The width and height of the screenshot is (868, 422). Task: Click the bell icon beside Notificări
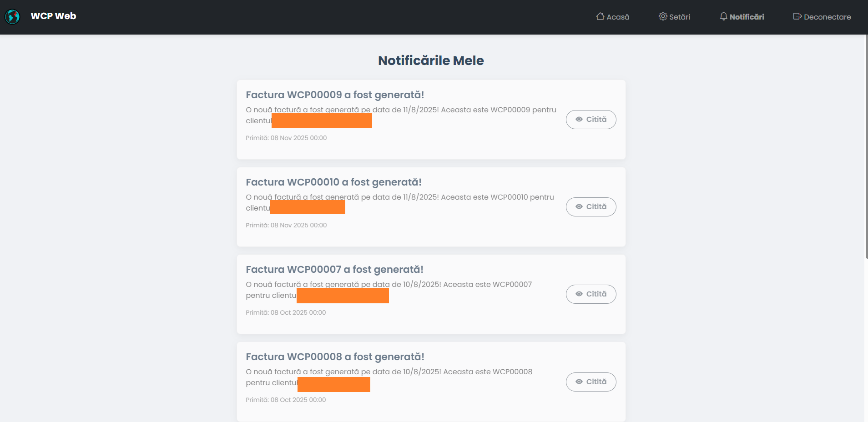(x=723, y=16)
